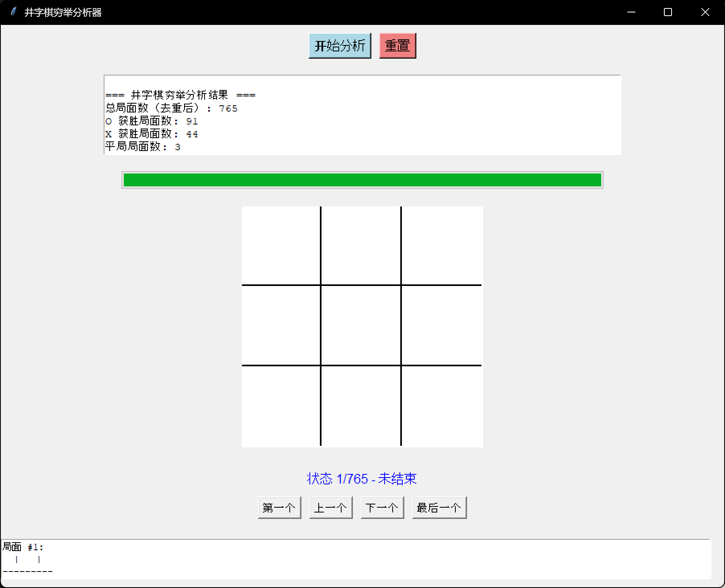Click the 最后一个 button to view last state
The image size is (725, 588).
click(x=439, y=507)
